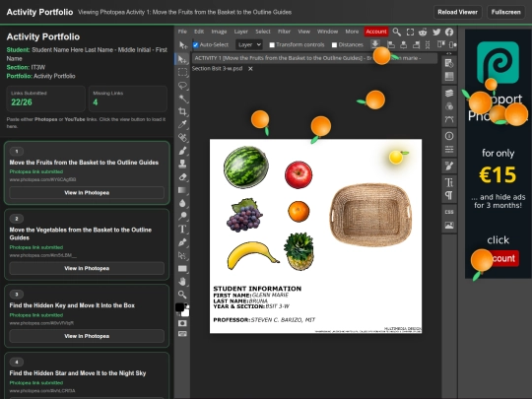Image resolution: width=532 pixels, height=399 pixels.
Task: Enable the Transform controls checkbox
Action: (272, 44)
